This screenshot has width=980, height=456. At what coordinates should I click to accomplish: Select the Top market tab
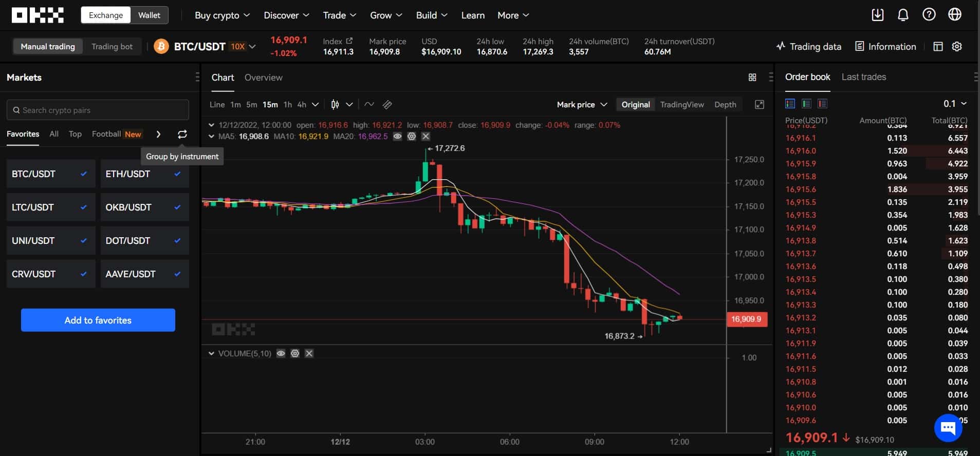click(75, 134)
